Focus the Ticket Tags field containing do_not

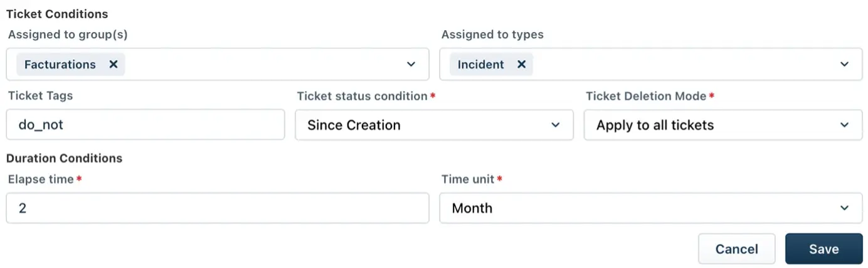click(145, 125)
